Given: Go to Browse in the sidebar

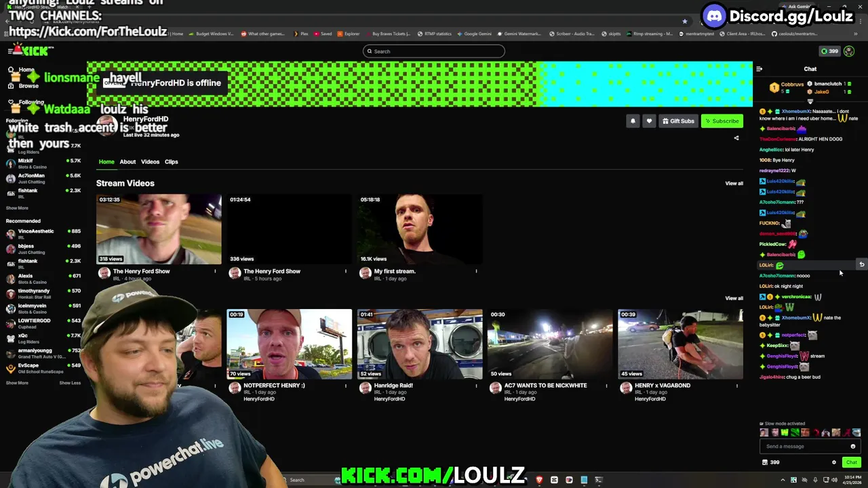Looking at the screenshot, I should pyautogui.click(x=24, y=86).
